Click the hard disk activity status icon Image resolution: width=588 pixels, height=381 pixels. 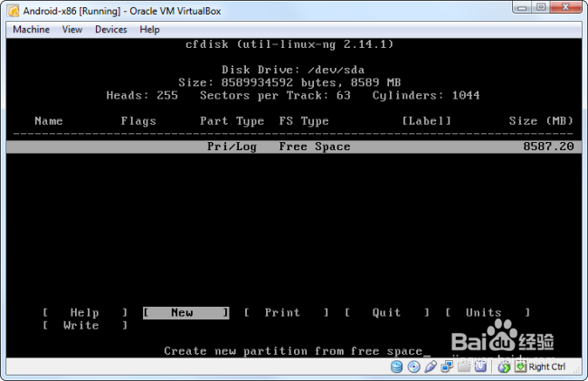coord(396,367)
